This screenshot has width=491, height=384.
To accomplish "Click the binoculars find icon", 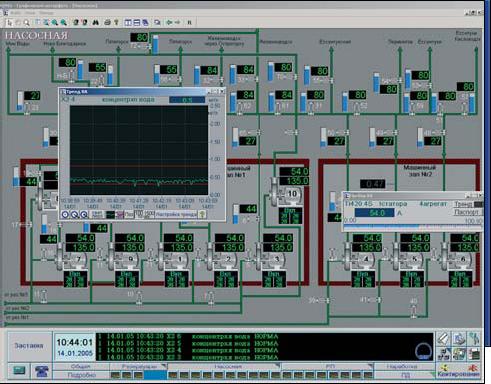I will tap(96, 22).
